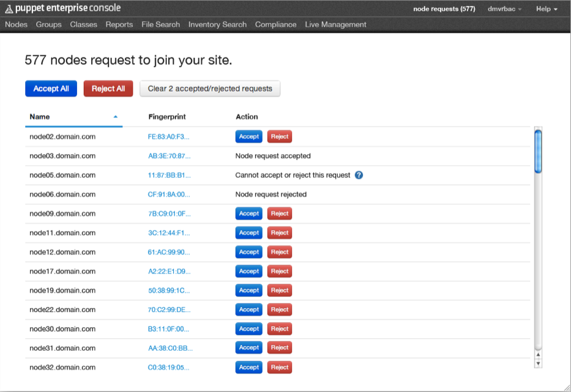Viewport: 571px width, 392px height.
Task: Click 'Node request rejected' status text
Action: coord(271,194)
